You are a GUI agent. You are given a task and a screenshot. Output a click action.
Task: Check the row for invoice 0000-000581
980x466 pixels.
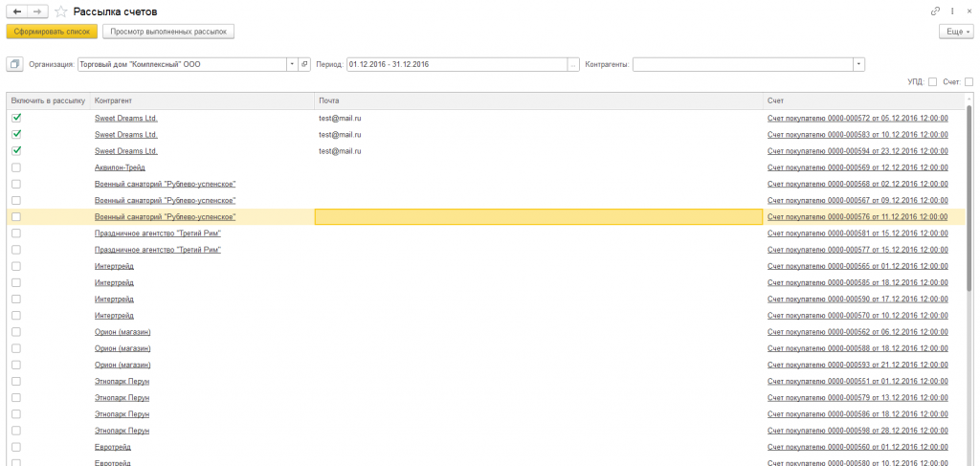[16, 233]
